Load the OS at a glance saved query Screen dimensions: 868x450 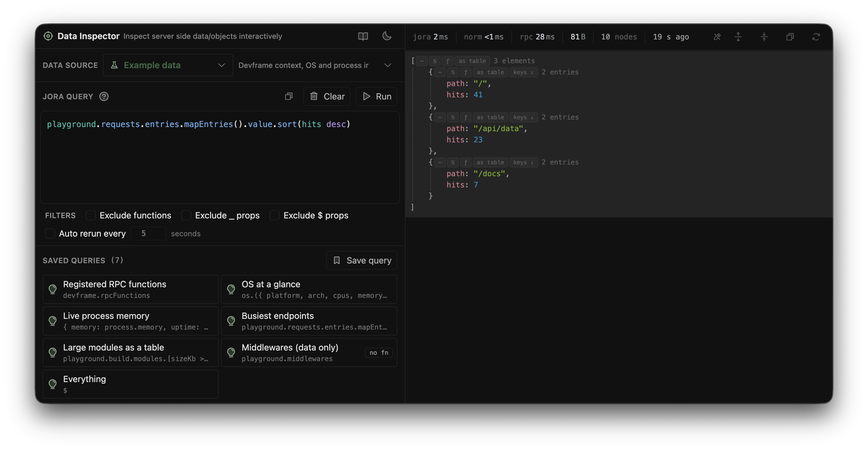309,289
